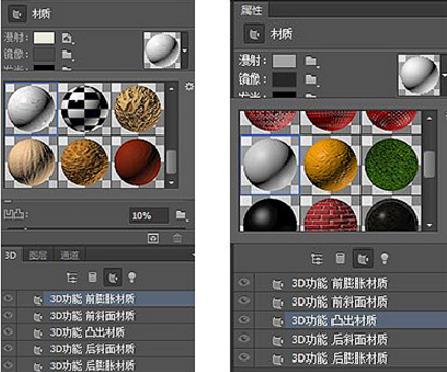Filter by materials in right panel
Image resolution: width=447 pixels, height=372 pixels.
tap(363, 258)
